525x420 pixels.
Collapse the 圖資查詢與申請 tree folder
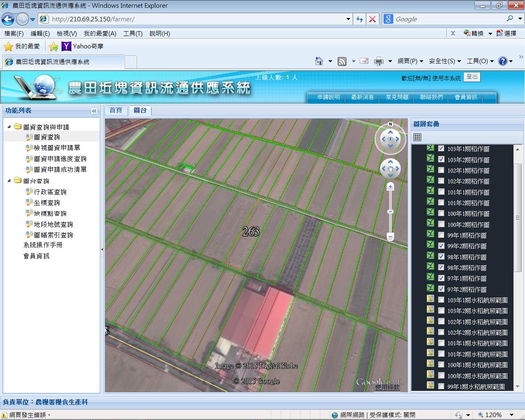(9, 127)
